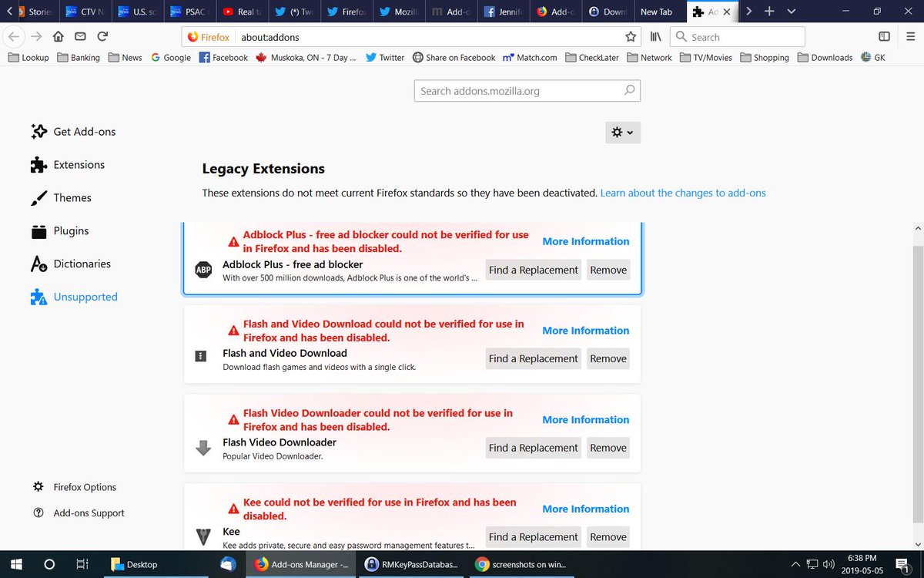Open the Banking bookmarks folder
Viewport: 924px width, 578px height.
coord(78,58)
